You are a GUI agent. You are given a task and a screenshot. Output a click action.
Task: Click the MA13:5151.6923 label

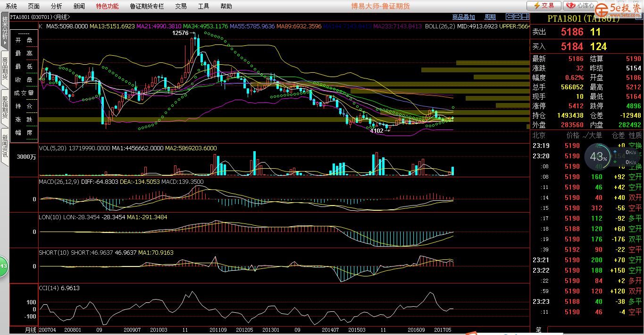pos(112,26)
